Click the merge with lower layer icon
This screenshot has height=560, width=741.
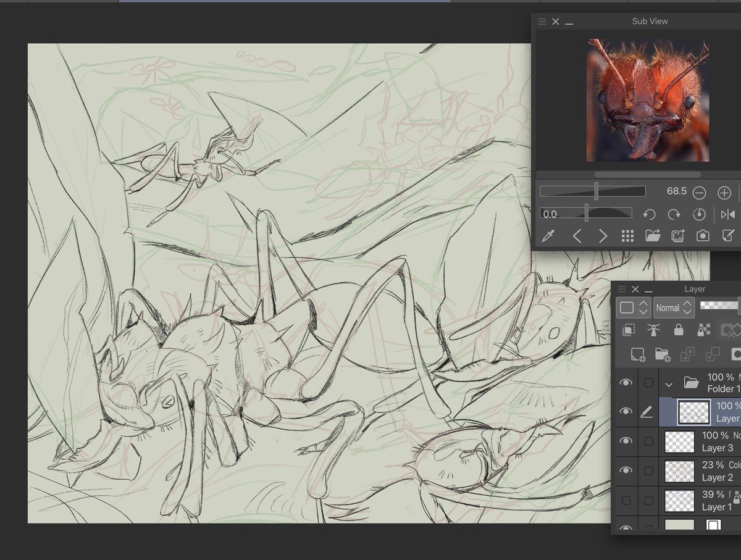(x=713, y=354)
